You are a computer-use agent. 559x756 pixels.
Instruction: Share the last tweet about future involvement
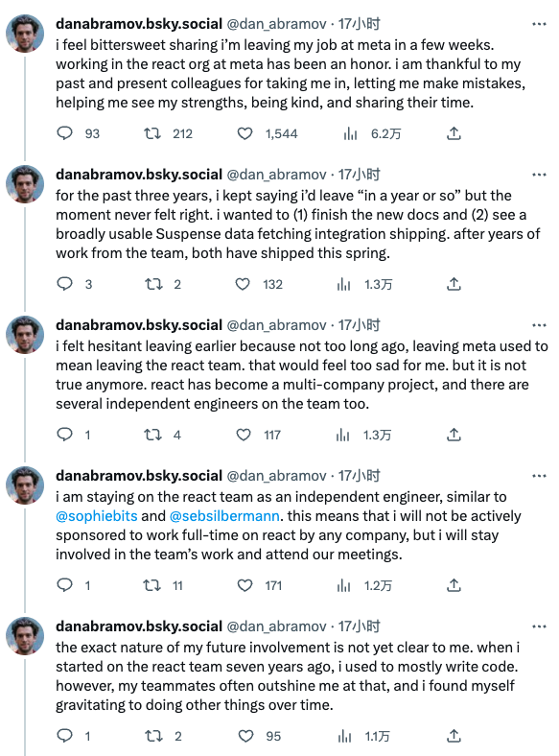tap(454, 736)
